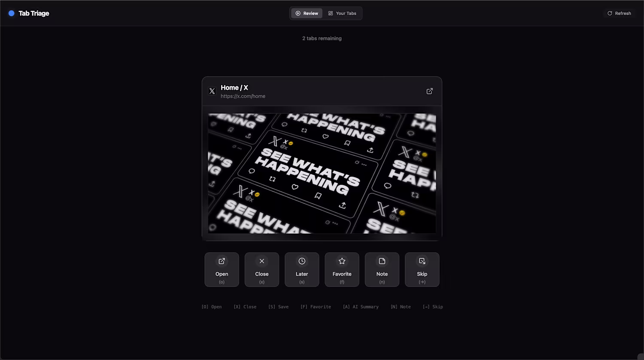Click the "[→] Skip" shortcut hint text
This screenshot has height=360, width=644.
pos(433,307)
